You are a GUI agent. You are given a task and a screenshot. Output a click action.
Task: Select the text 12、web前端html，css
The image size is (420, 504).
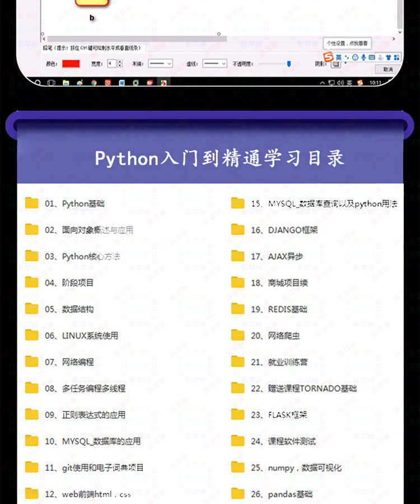[x=88, y=494]
